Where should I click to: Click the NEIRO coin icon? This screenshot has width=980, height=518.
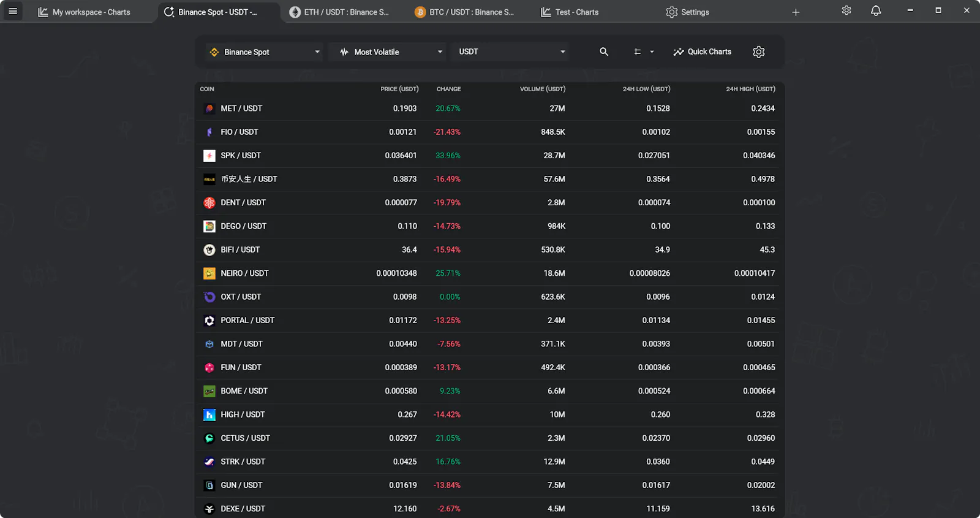point(209,273)
